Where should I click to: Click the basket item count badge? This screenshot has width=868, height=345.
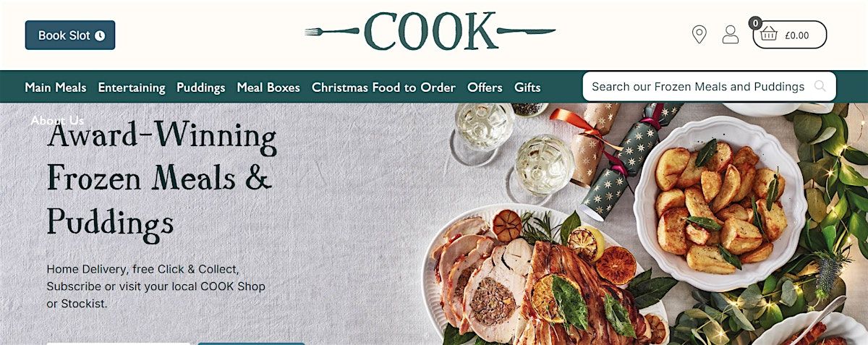[x=755, y=23]
